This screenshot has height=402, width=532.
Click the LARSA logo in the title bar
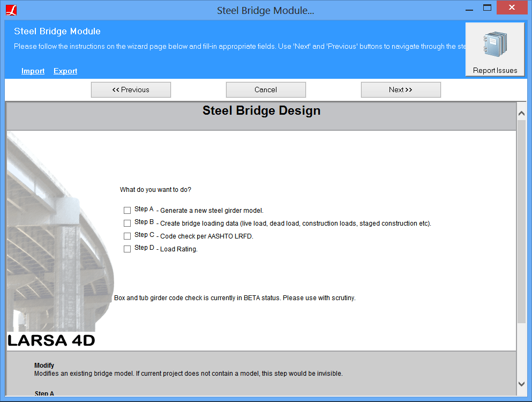pyautogui.click(x=11, y=10)
